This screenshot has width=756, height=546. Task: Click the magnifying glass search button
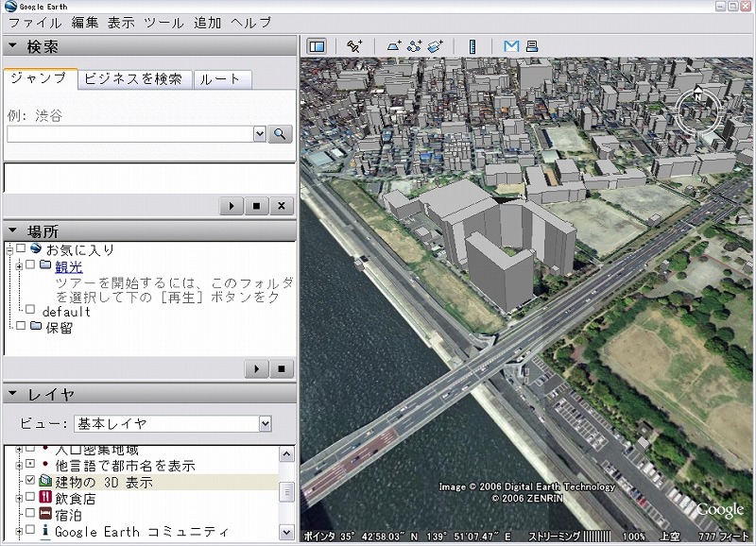coord(280,134)
